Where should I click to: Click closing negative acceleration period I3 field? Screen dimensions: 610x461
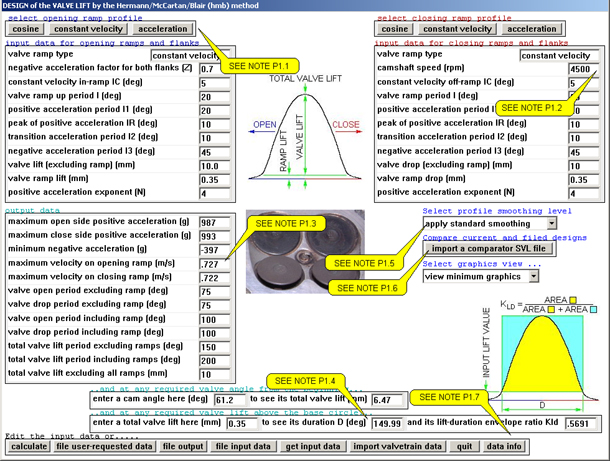pyautogui.click(x=584, y=152)
